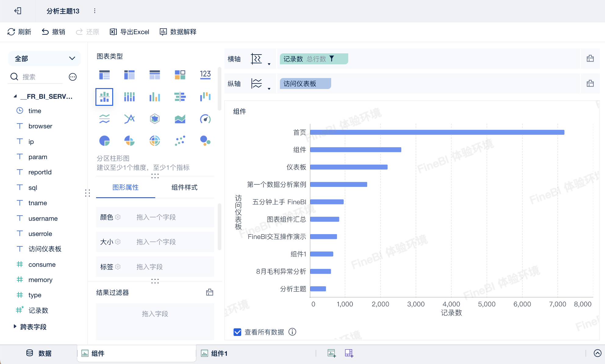Image resolution: width=605 pixels, height=364 pixels.
Task: Click the exit back icon at top left
Action: click(18, 11)
